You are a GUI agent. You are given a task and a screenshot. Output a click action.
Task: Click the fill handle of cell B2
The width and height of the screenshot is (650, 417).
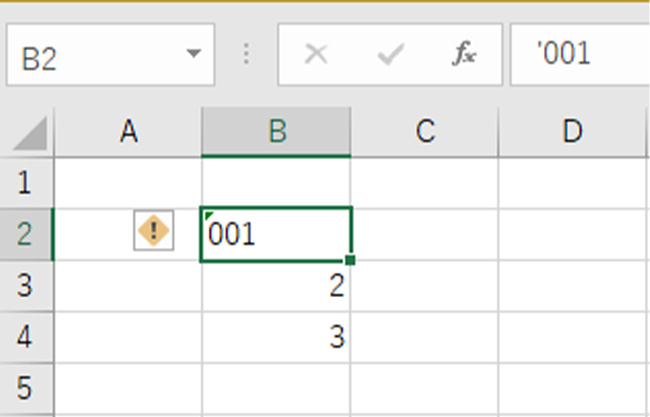(350, 260)
